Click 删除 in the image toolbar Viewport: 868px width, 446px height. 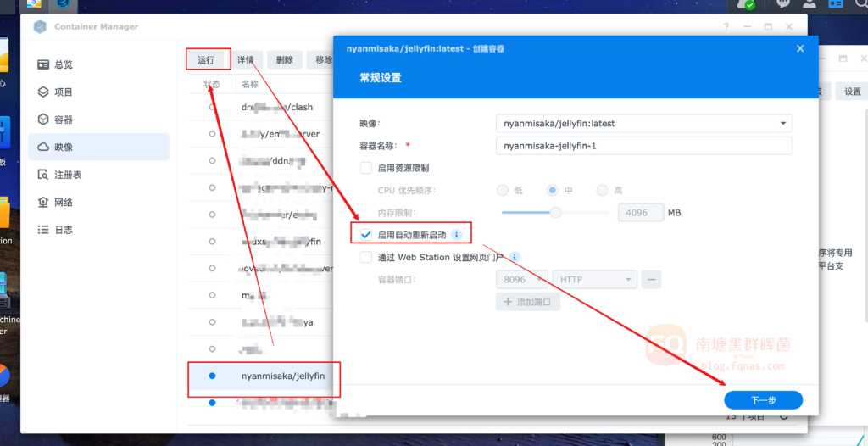tap(284, 60)
